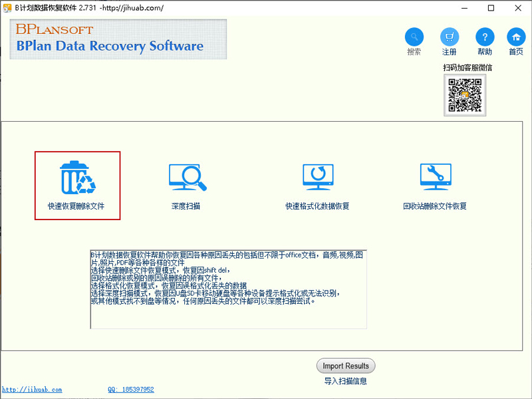Open the 回收站删除文件恢复 wrench icon

[436, 177]
